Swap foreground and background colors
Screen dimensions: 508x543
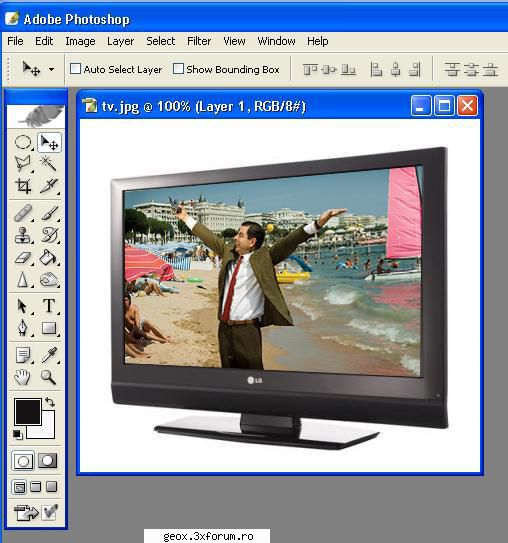pyautogui.click(x=50, y=402)
